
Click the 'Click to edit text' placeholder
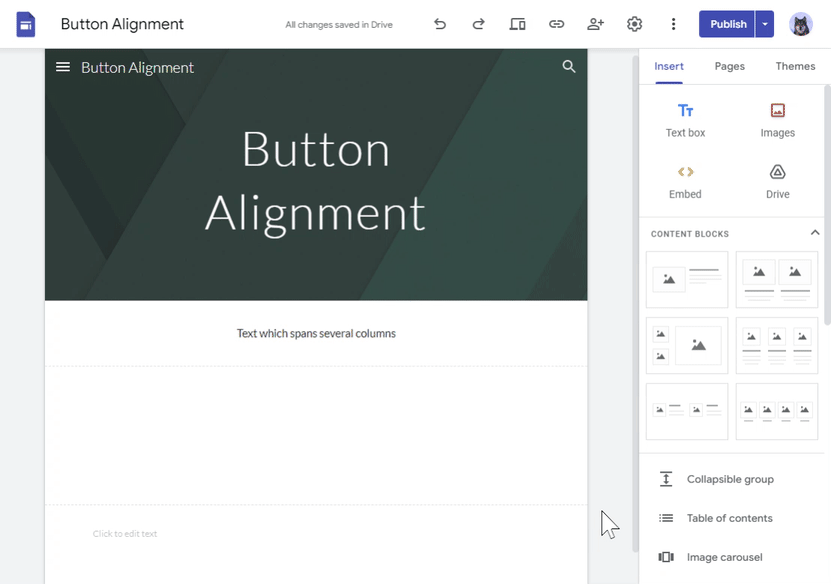pyautogui.click(x=125, y=534)
